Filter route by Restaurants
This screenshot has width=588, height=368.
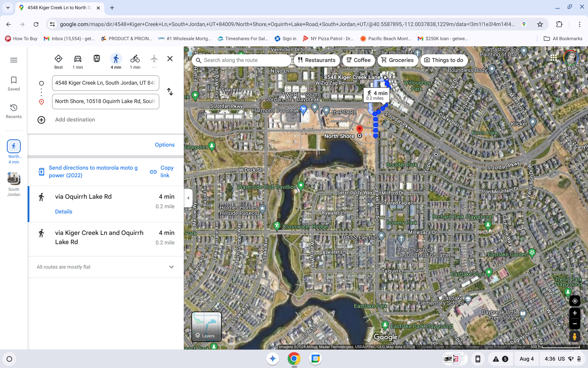point(317,60)
